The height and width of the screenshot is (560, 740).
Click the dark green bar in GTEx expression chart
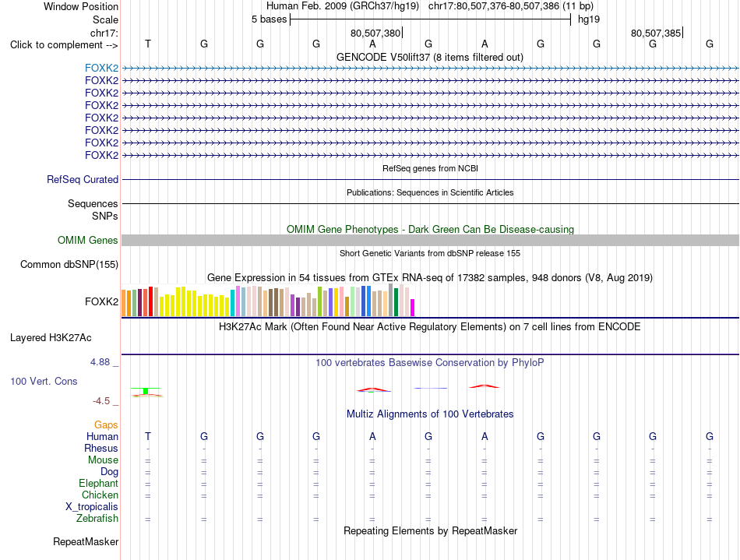pyautogui.click(x=396, y=302)
